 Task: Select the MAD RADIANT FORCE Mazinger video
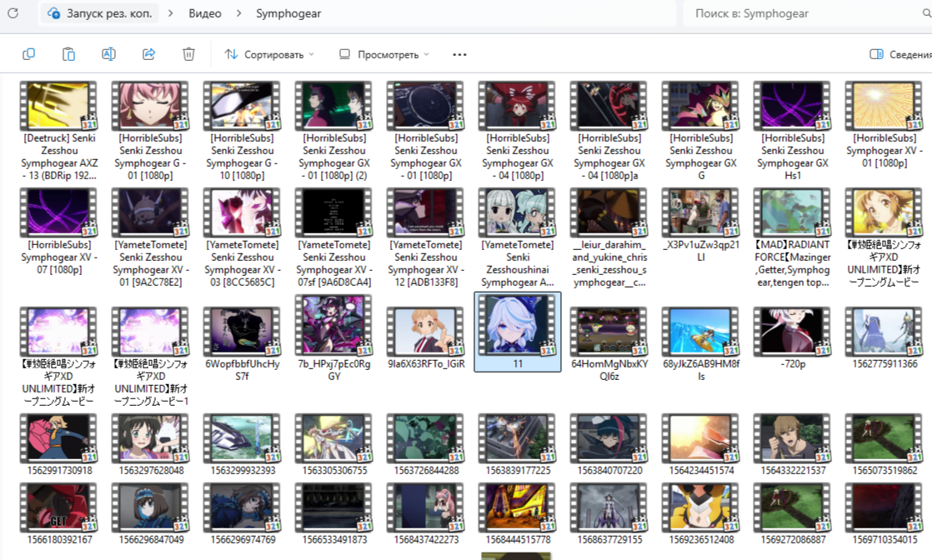pyautogui.click(x=792, y=237)
